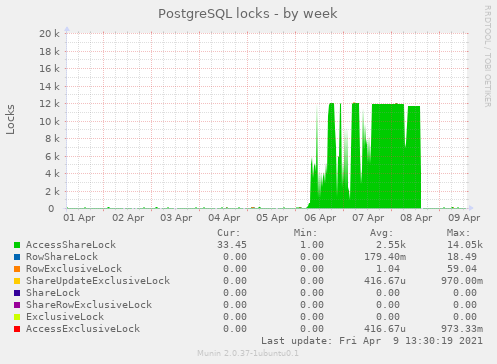Viewport: 497px width, 364px height.
Task: Click the Max: column header
Action: pos(458,233)
